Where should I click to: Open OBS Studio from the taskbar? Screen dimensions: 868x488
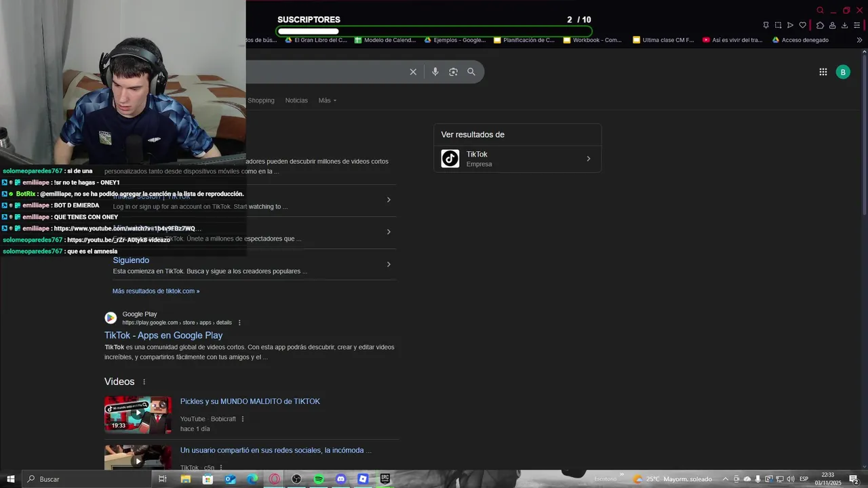click(x=296, y=479)
